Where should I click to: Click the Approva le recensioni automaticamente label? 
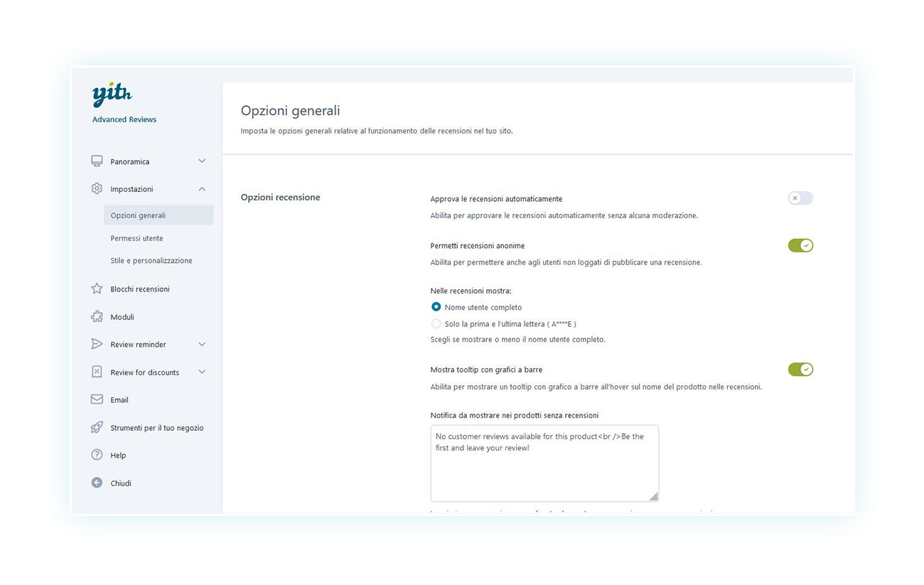click(x=497, y=199)
